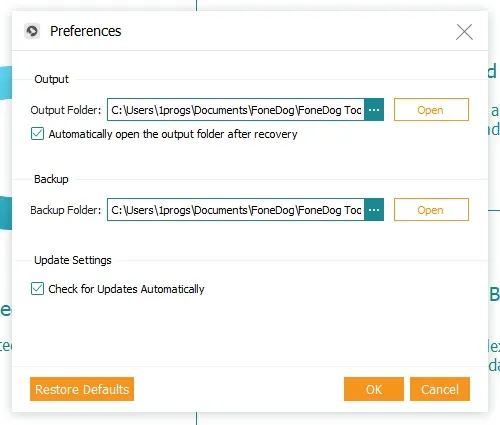Viewport: 500px width, 425px height.
Task: Open the Backup Folder location
Action: pyautogui.click(x=431, y=210)
